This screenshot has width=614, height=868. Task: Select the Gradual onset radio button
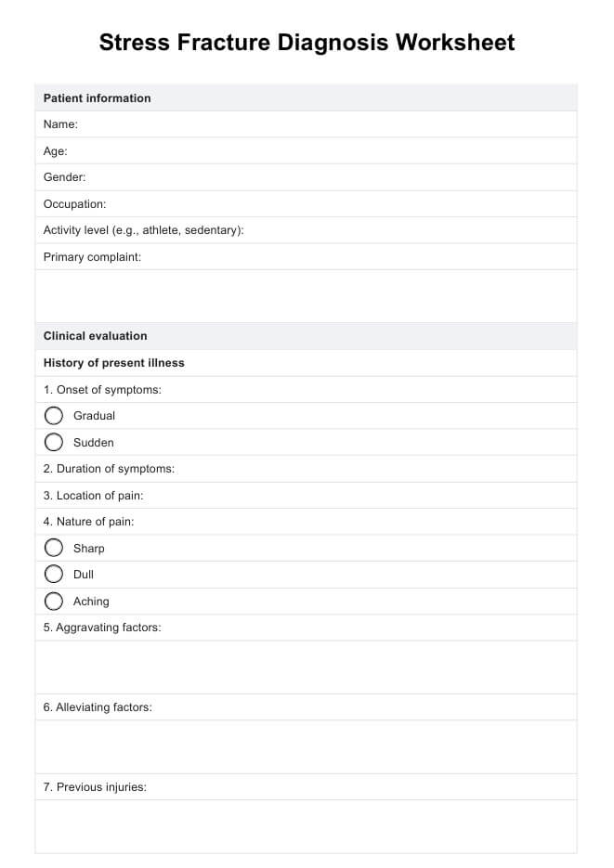pyautogui.click(x=54, y=416)
